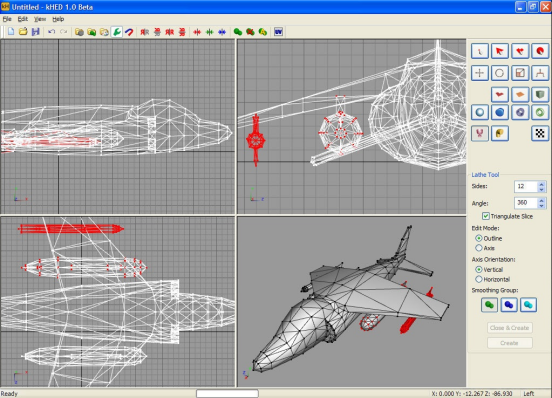Click the checkerboard texture icon
This screenshot has height=398, width=552.
point(540,133)
